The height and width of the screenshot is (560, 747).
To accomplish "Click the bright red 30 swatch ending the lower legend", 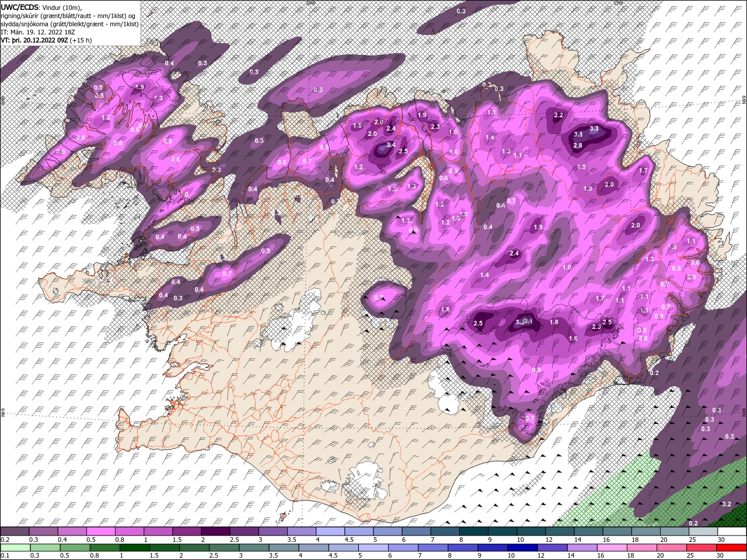I will (x=732, y=548).
